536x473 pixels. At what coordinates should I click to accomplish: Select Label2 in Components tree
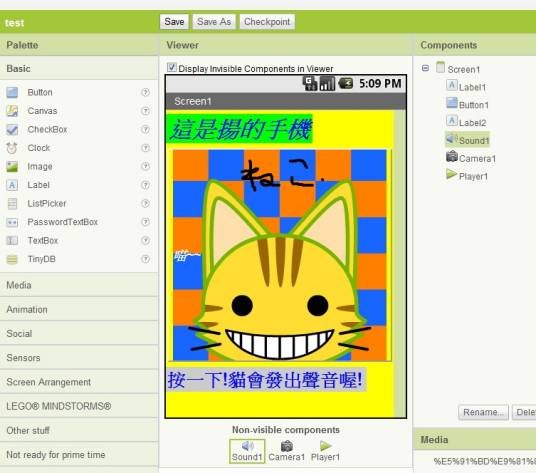(466, 122)
